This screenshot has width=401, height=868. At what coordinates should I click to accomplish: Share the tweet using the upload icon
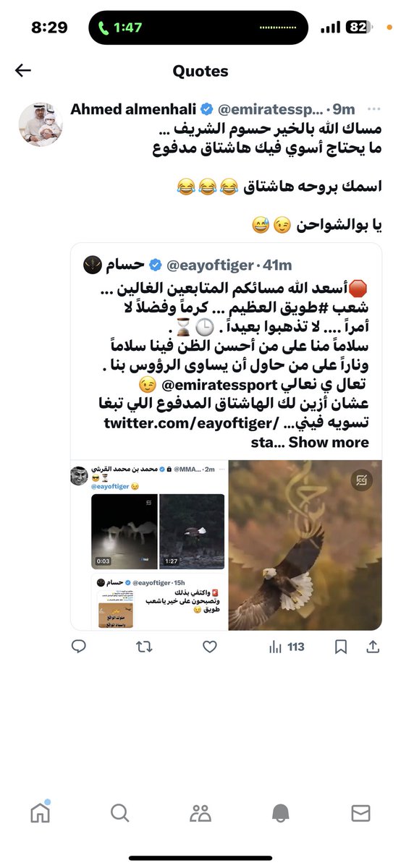click(373, 647)
